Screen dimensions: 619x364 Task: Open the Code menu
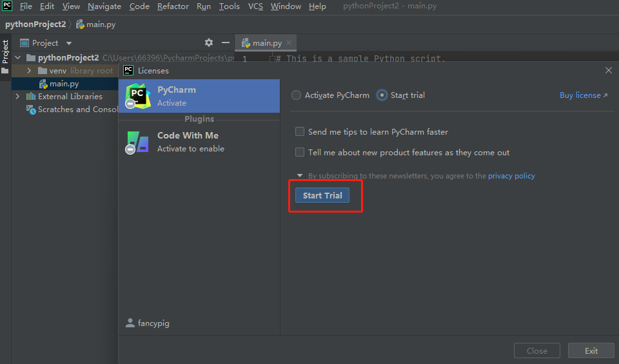[x=139, y=6]
